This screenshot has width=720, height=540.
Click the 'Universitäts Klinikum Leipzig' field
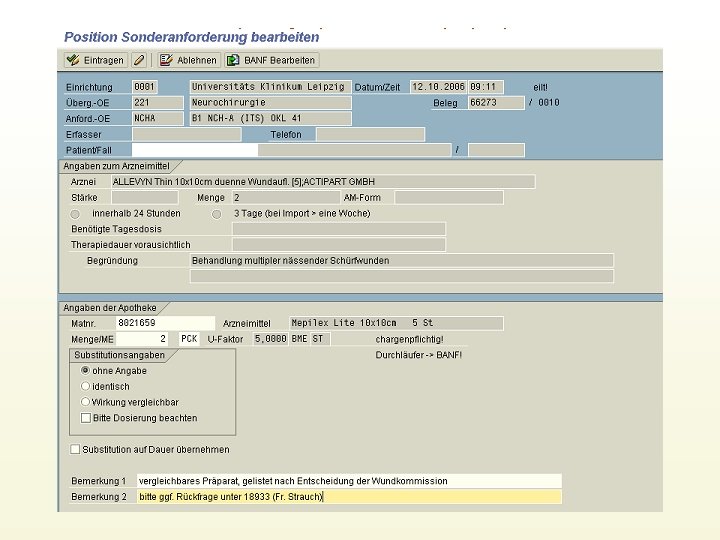pos(270,87)
